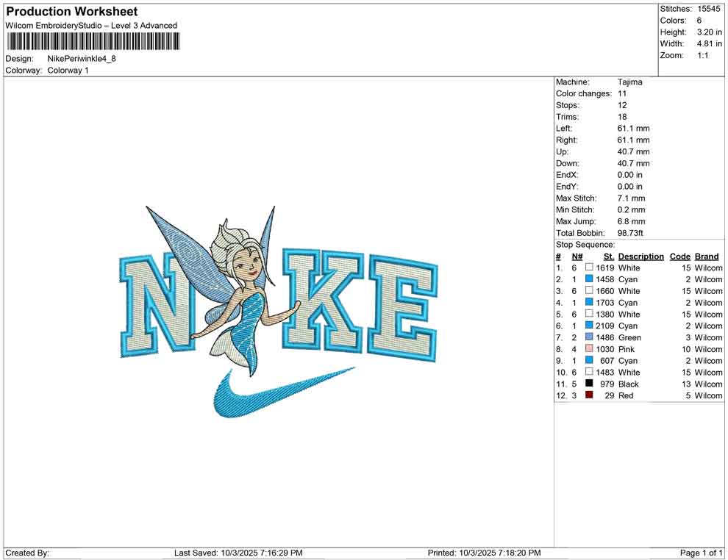Viewport: 728px width, 560px height.
Task: Click the cyan swatch in stop 9
Action: pos(589,360)
